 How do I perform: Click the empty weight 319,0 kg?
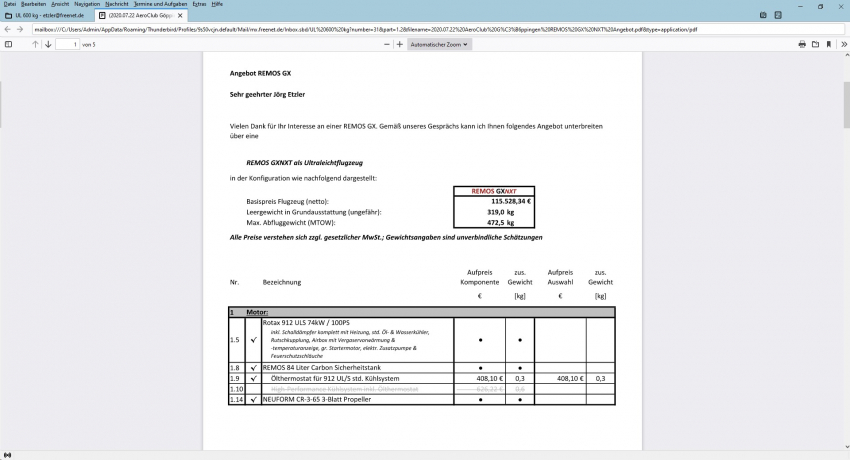[x=500, y=212]
